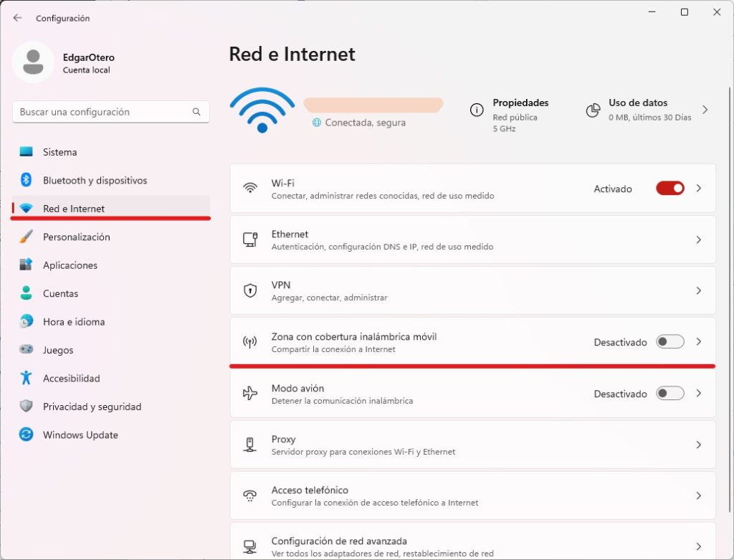Screen dimensions: 734x560
Task: Click the Propiedades info circle icon
Action: [477, 110]
